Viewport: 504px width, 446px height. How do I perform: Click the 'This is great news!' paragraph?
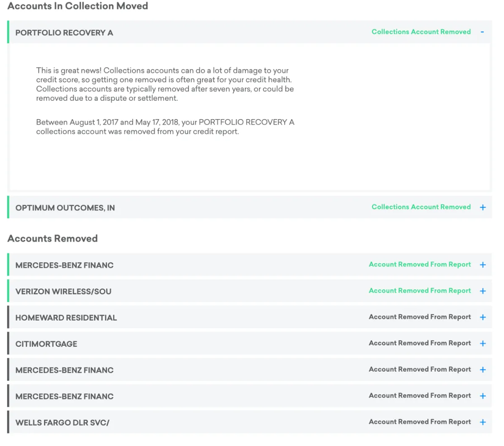165,84
